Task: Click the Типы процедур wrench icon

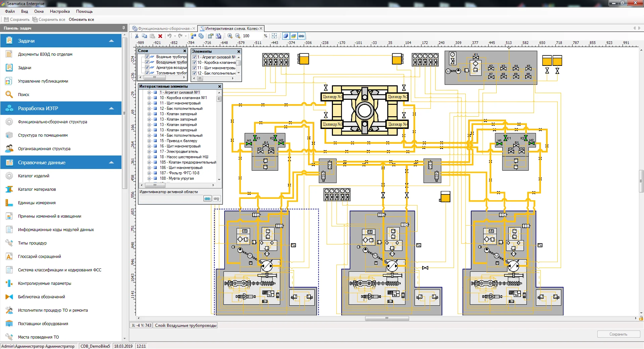Action: click(x=9, y=243)
